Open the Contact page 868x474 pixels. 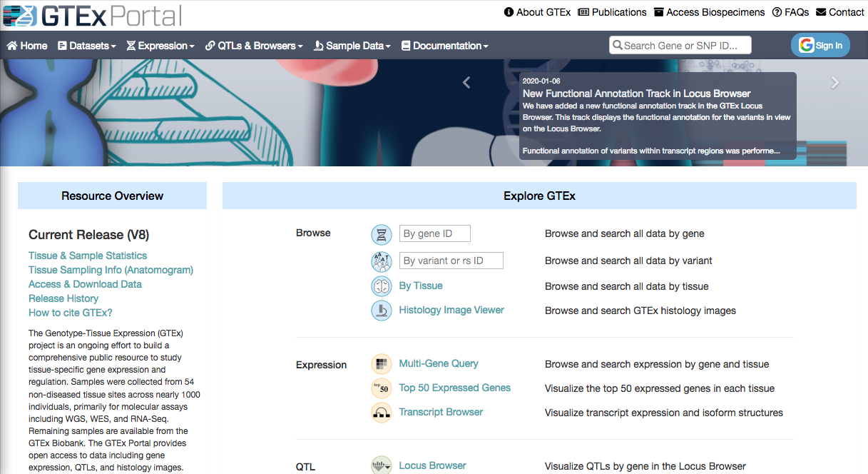[x=840, y=12]
